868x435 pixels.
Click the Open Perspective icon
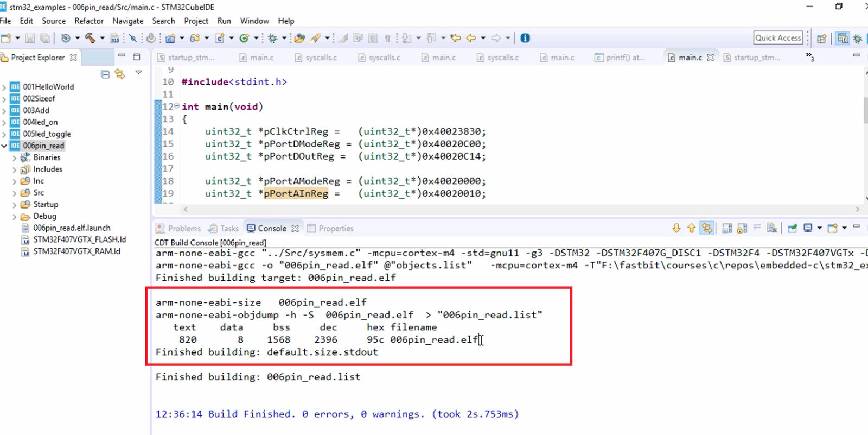coord(822,39)
